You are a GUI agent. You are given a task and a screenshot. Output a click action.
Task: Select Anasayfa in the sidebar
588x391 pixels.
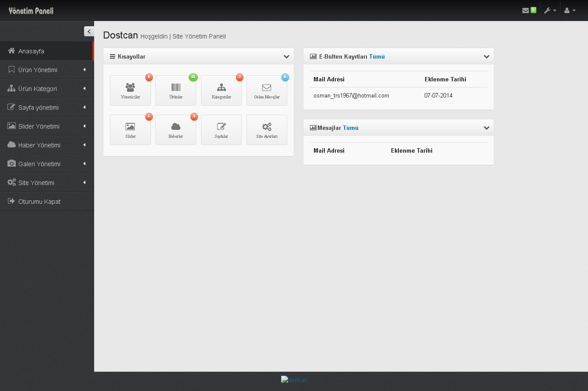(47, 51)
